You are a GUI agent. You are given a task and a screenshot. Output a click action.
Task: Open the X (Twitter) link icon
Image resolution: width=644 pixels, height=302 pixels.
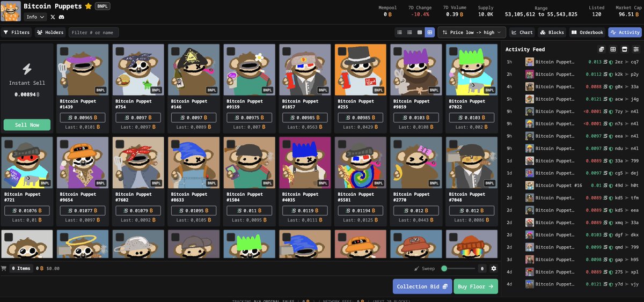point(53,17)
